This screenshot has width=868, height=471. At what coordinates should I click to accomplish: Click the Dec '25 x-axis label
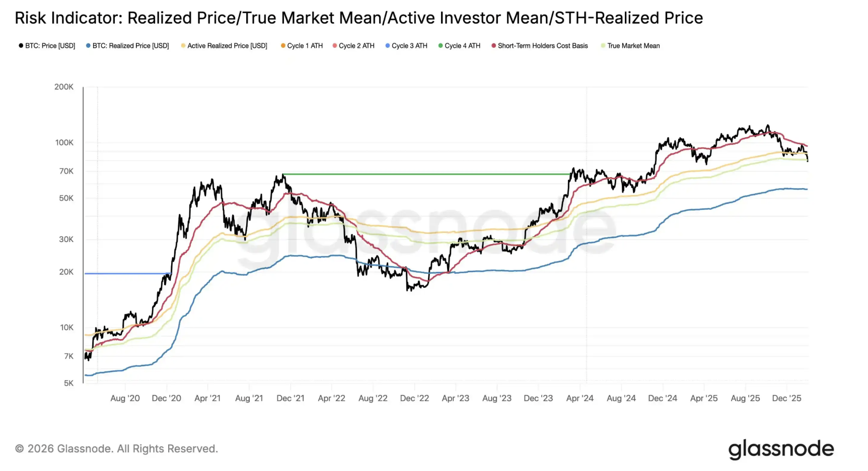[786, 398]
